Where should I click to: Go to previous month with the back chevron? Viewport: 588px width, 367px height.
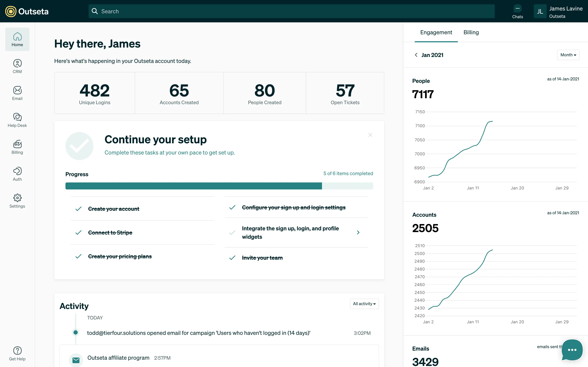[x=416, y=55]
